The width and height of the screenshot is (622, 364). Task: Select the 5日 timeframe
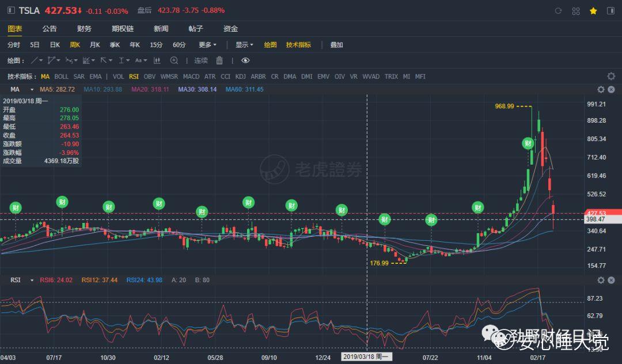pos(35,45)
